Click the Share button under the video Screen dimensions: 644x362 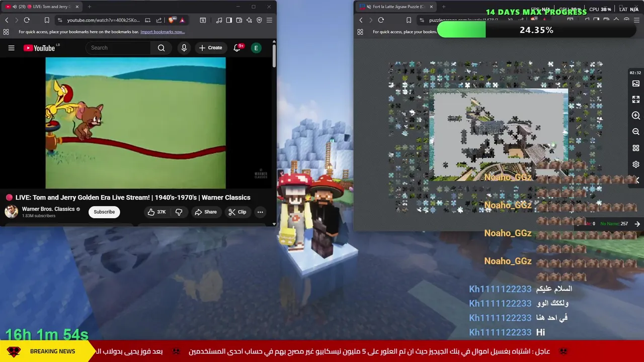[205, 212]
